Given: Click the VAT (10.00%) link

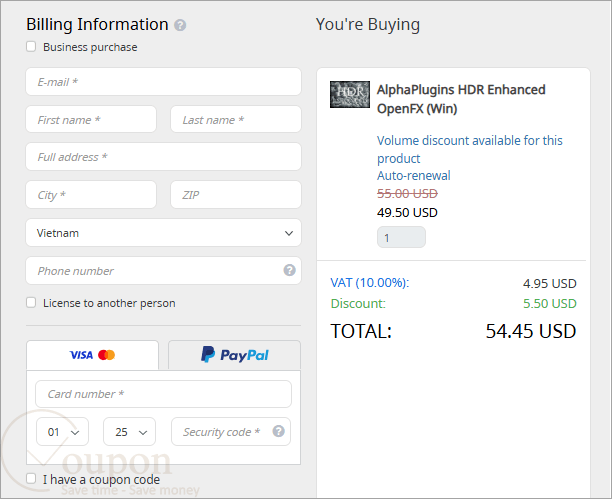Looking at the screenshot, I should click(370, 283).
